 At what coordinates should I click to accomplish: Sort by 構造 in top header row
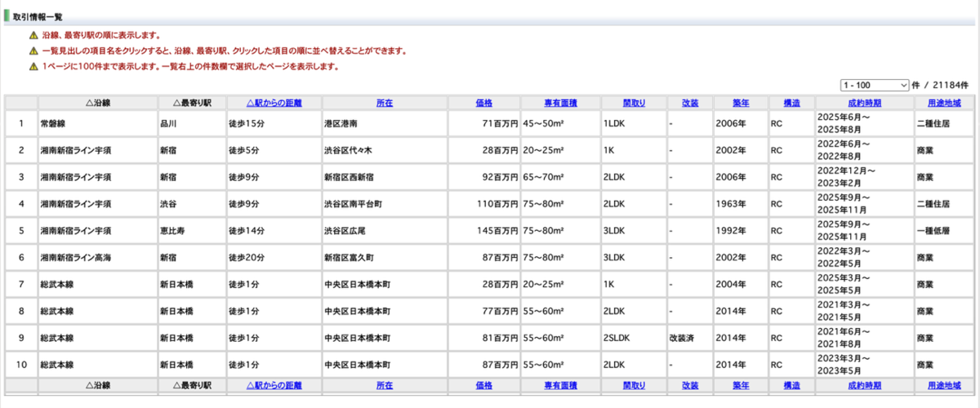tap(791, 103)
